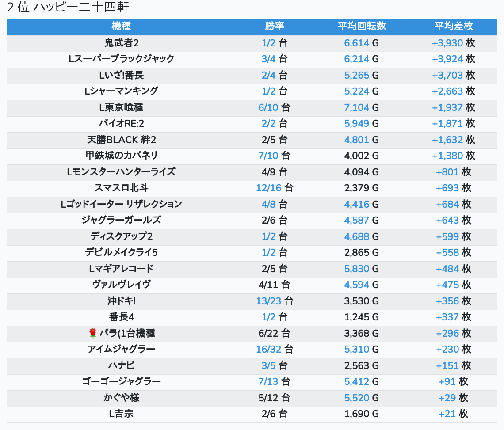This screenshot has width=504, height=430.
Task: Click the 甲鉄城のカバネリ machine cell
Action: pyautogui.click(x=121, y=156)
